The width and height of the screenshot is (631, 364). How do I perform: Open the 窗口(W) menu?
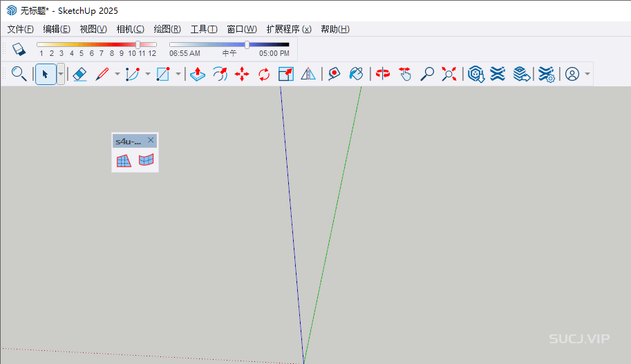[242, 29]
